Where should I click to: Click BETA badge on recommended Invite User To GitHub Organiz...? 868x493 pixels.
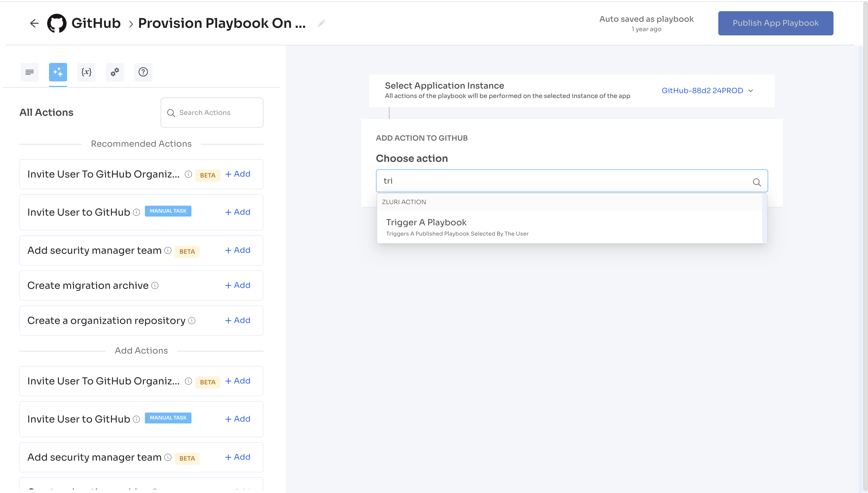click(207, 175)
